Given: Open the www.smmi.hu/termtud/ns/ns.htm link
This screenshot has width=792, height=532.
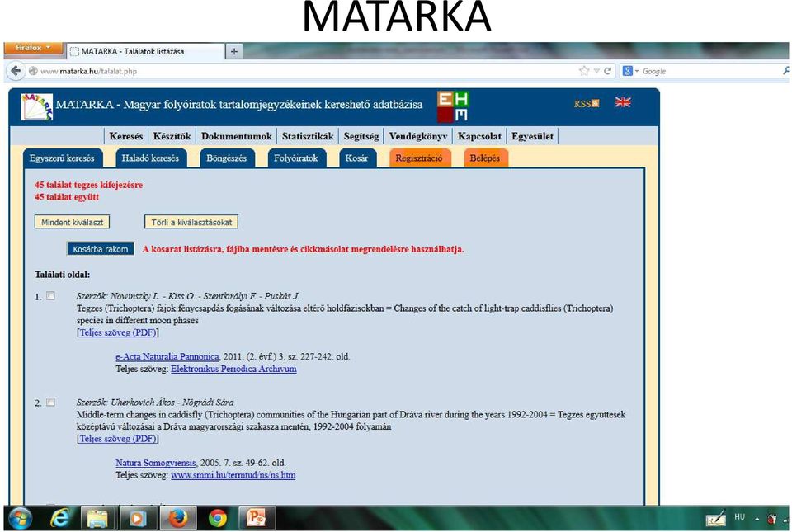Looking at the screenshot, I should (x=233, y=475).
